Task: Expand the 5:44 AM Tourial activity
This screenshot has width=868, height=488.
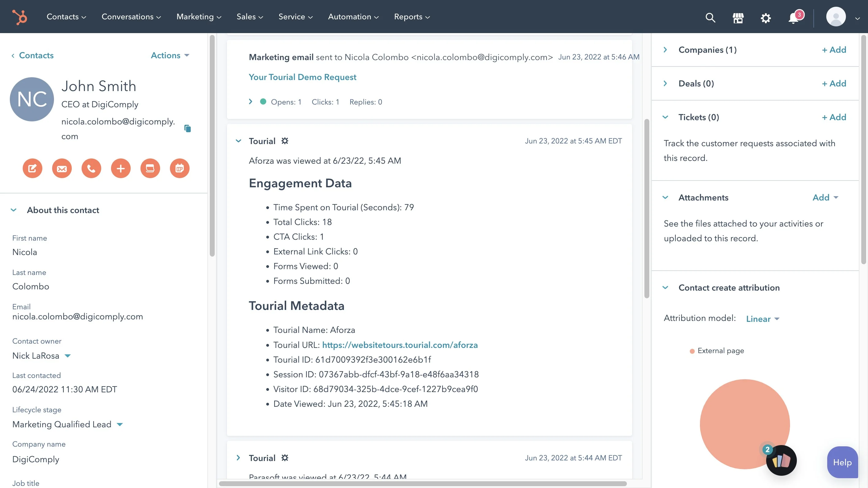Action: click(238, 458)
